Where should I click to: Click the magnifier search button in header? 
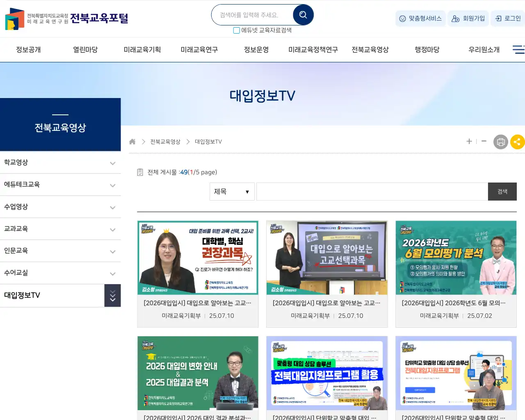click(303, 15)
